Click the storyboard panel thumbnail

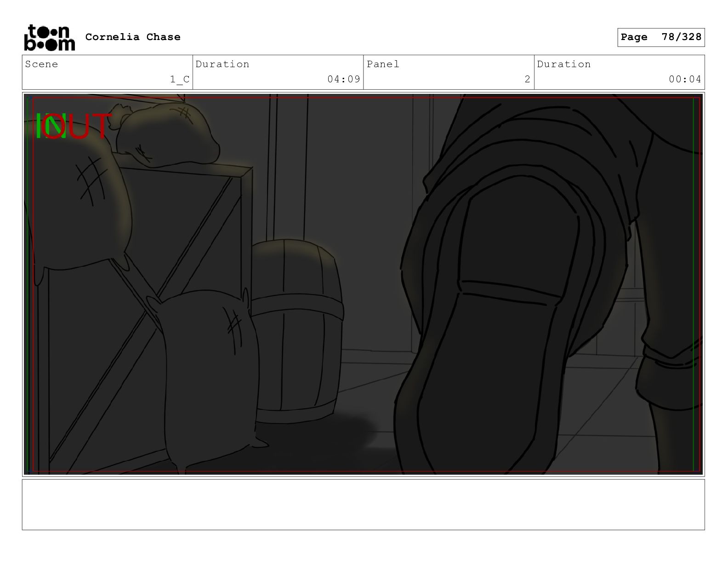pyautogui.click(x=363, y=284)
